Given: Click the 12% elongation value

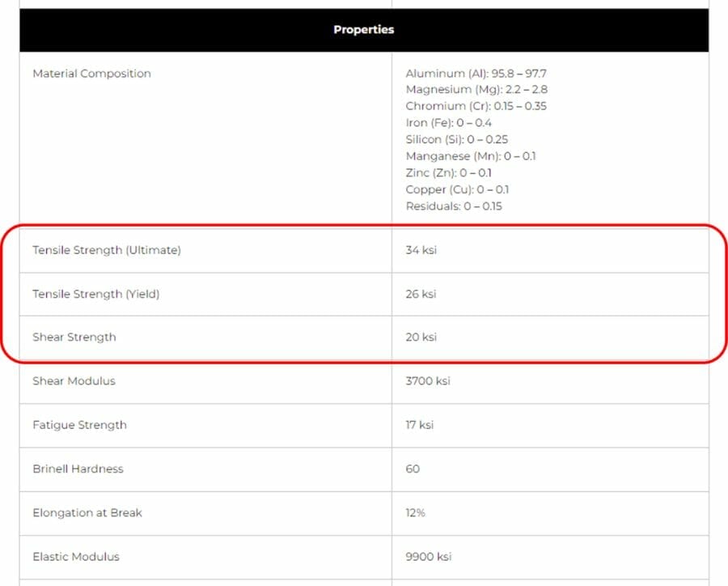Looking at the screenshot, I should pos(415,513).
